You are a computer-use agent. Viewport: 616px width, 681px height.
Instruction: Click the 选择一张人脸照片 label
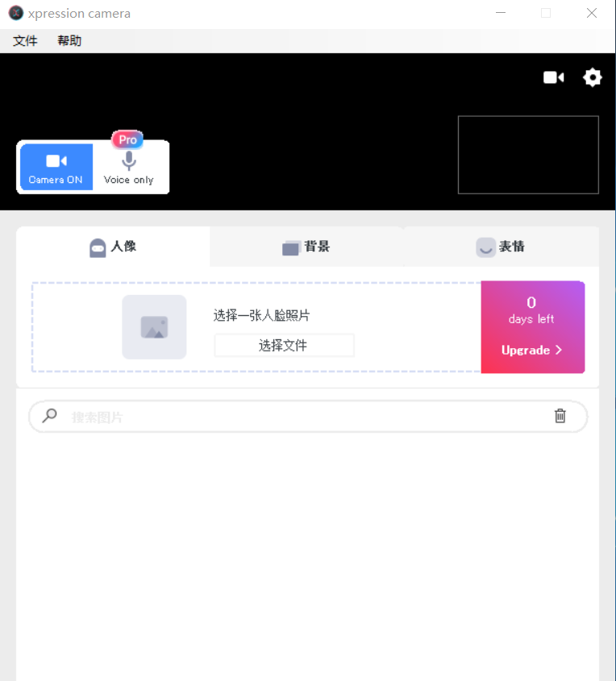261,315
